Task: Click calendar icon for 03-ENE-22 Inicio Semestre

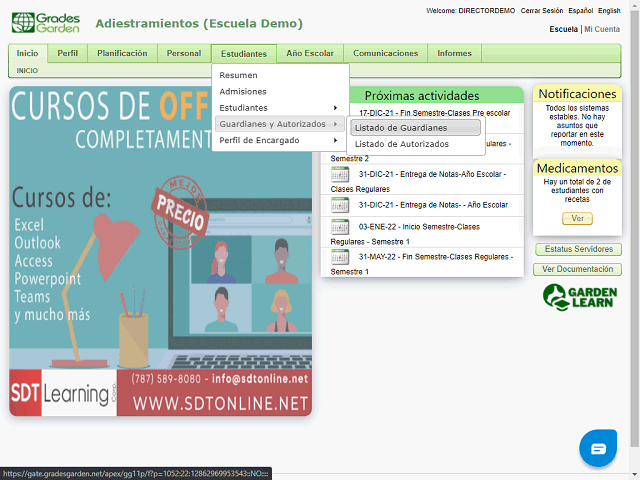Action: click(x=340, y=227)
